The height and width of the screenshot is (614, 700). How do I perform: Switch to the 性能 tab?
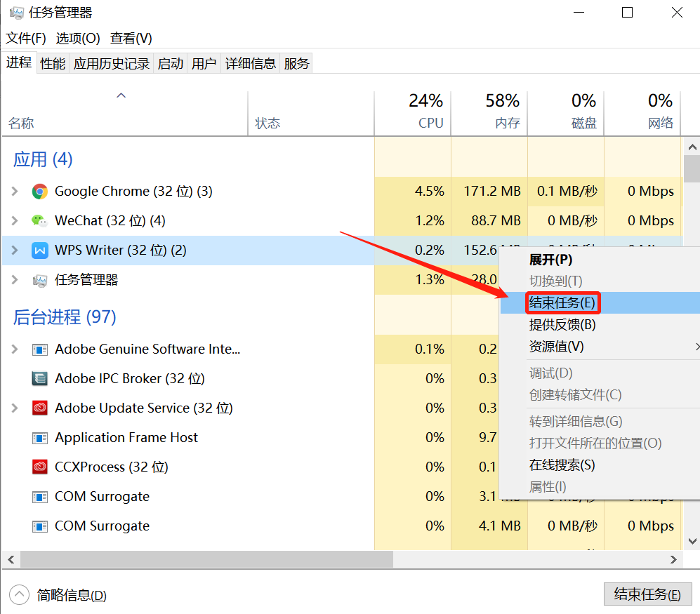click(x=53, y=64)
